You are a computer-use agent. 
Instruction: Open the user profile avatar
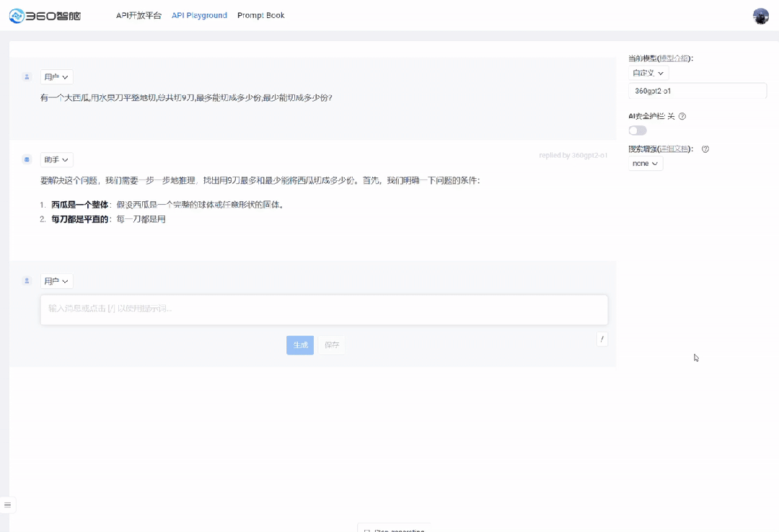tap(761, 16)
